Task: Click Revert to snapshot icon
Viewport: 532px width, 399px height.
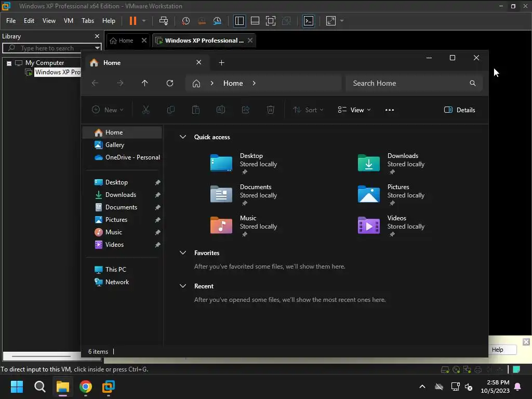Action: point(202,21)
